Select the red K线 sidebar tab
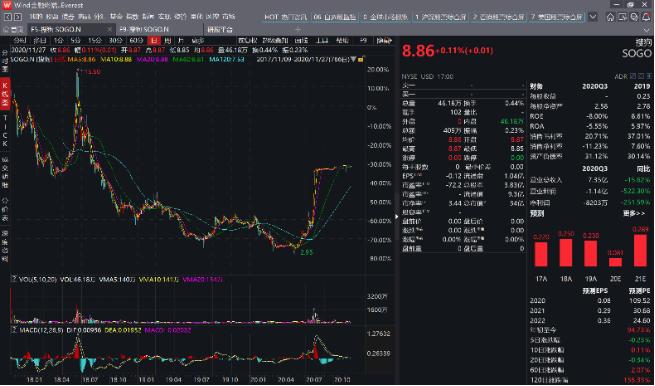The image size is (655, 386). pyautogui.click(x=5, y=94)
